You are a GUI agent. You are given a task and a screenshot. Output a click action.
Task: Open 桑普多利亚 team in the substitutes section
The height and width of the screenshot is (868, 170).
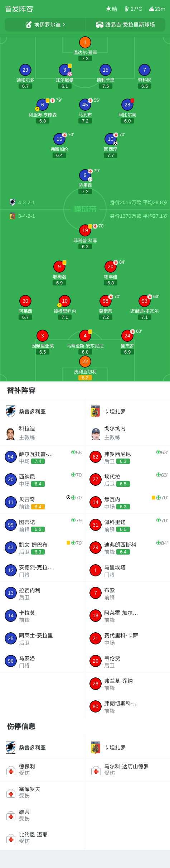43,412
